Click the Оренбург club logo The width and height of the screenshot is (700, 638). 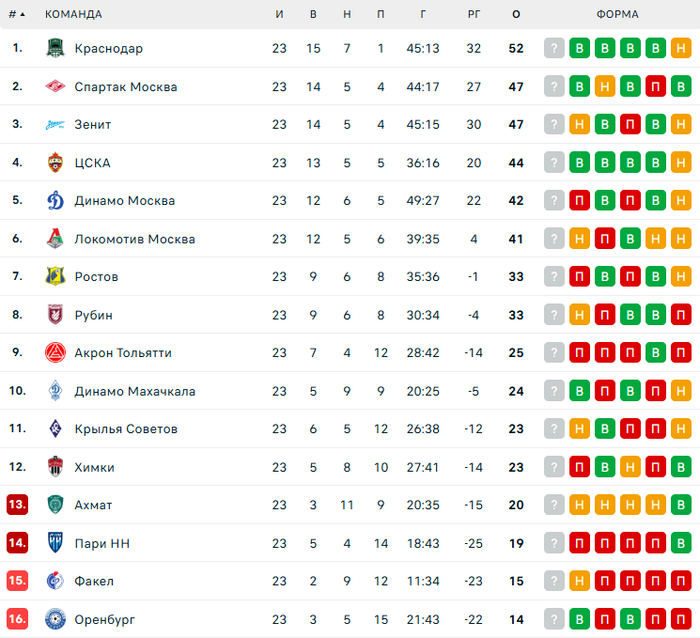click(x=55, y=619)
